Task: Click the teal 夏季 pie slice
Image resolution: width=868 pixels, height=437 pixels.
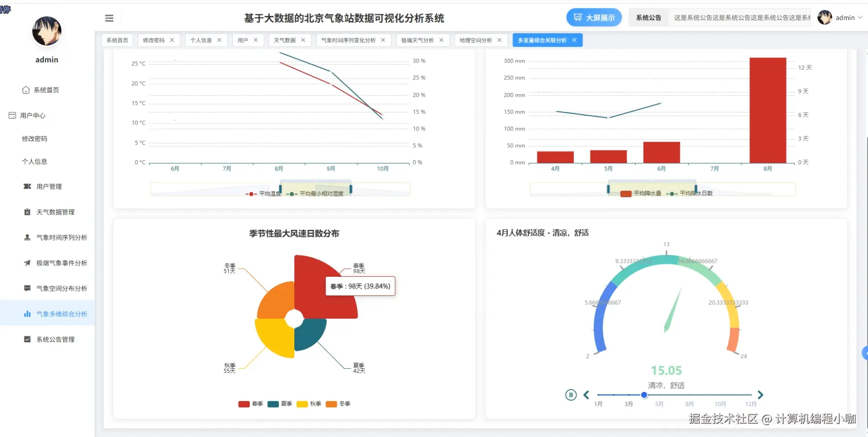Action: [311, 334]
